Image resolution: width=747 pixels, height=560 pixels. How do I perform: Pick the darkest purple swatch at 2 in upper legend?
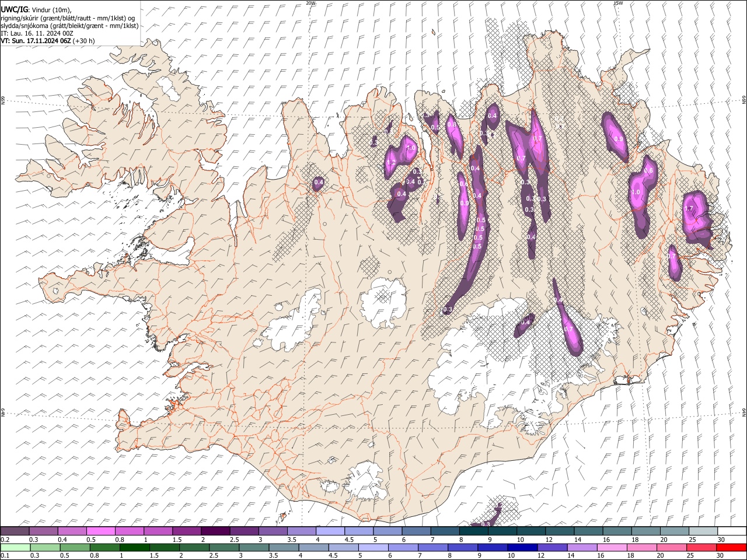215,531
